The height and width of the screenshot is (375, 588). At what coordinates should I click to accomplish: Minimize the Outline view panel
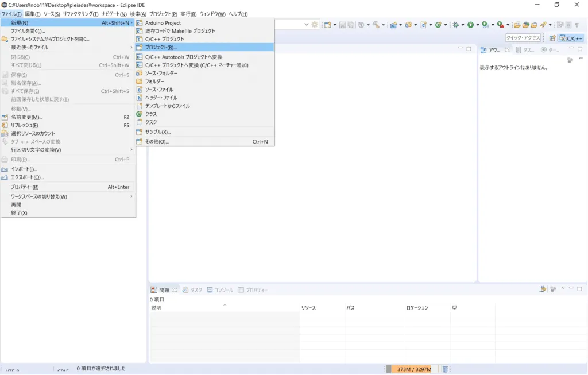coord(571,48)
